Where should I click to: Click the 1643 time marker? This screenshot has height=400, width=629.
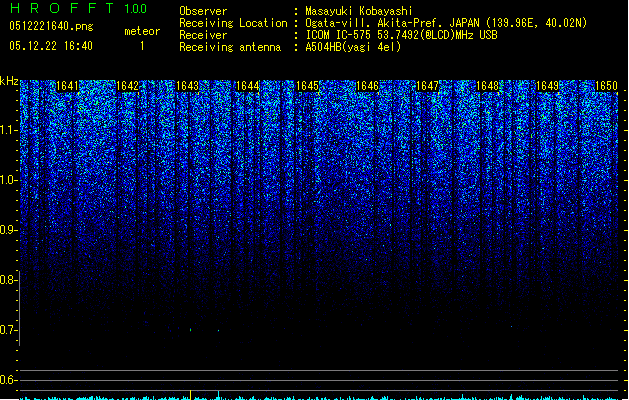(x=187, y=85)
